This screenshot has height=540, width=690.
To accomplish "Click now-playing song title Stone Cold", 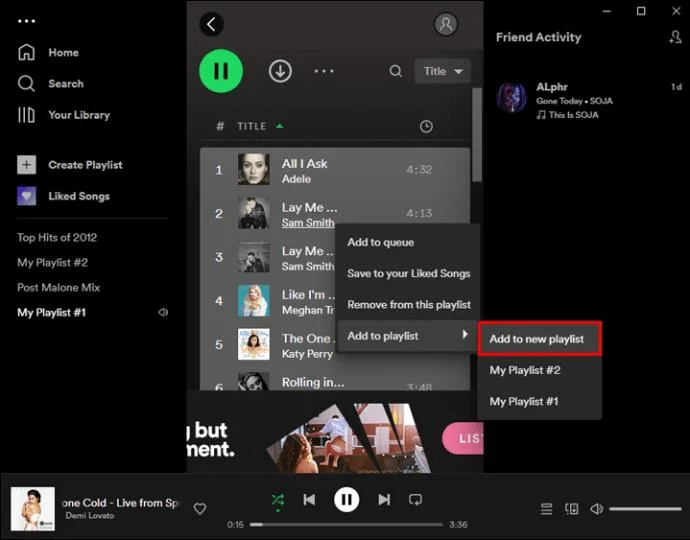I will point(121,503).
